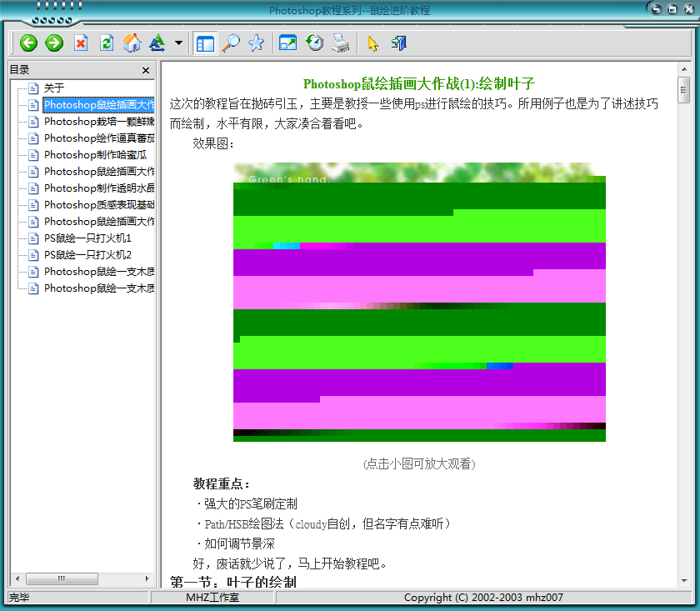Open Search using the magnifier icon
Screen dimensions: 700x611
pos(231,43)
